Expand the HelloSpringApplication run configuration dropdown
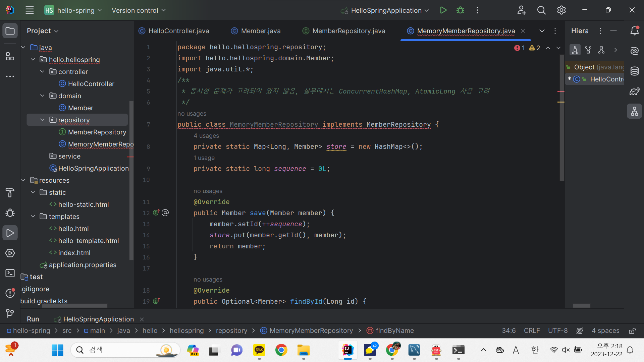Image resolution: width=644 pixels, height=362 pixels. (x=427, y=10)
